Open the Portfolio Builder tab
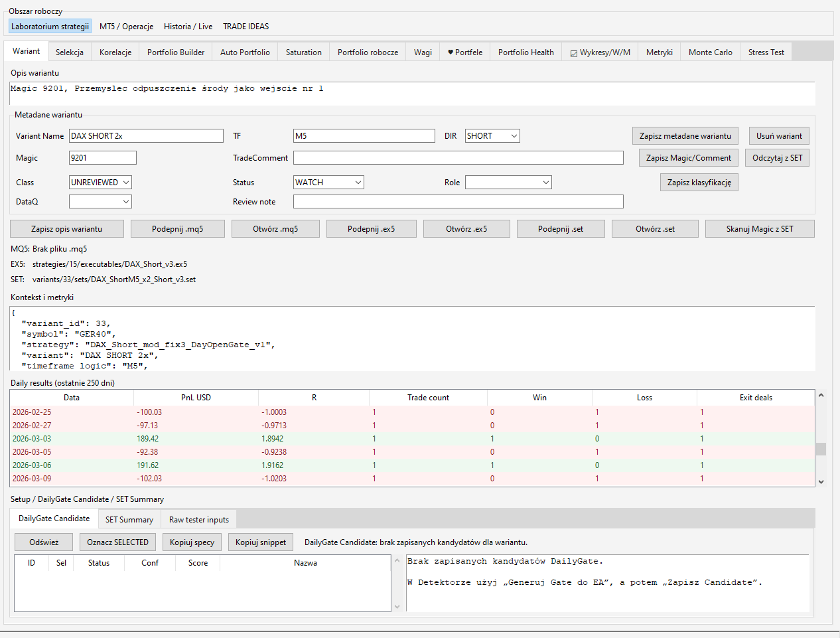The image size is (840, 638). point(176,52)
